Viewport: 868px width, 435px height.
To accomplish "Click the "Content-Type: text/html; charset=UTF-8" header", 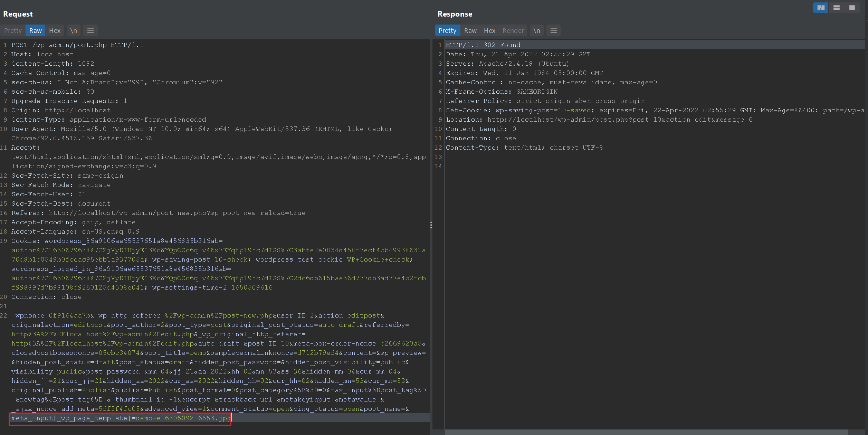I will pyautogui.click(x=524, y=148).
